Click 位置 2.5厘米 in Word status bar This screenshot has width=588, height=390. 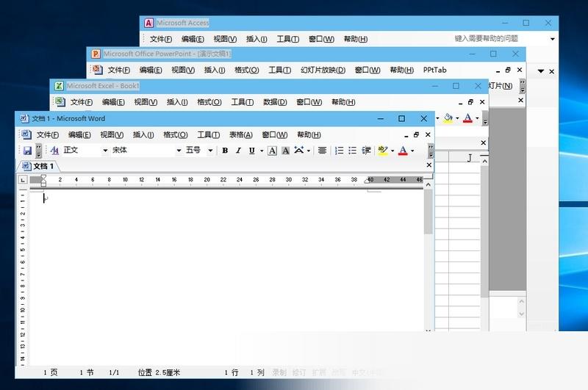[159, 372]
